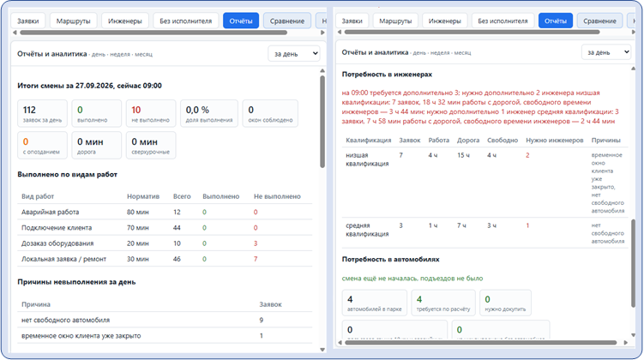Click the 'Не выполнено' column header
Image resolution: width=644 pixels, height=360 pixels.
277,196
